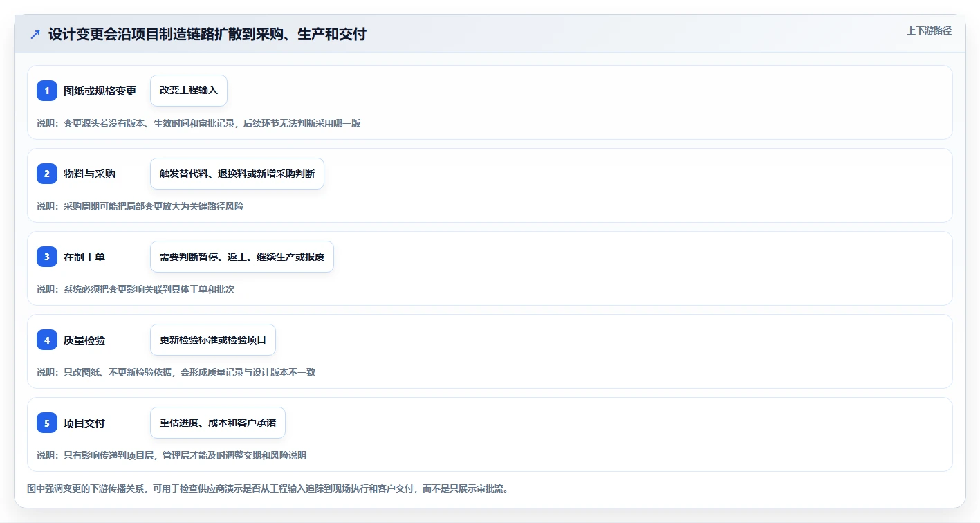Click the step 1 number badge
Screen dimensions: 980x523
(47, 91)
